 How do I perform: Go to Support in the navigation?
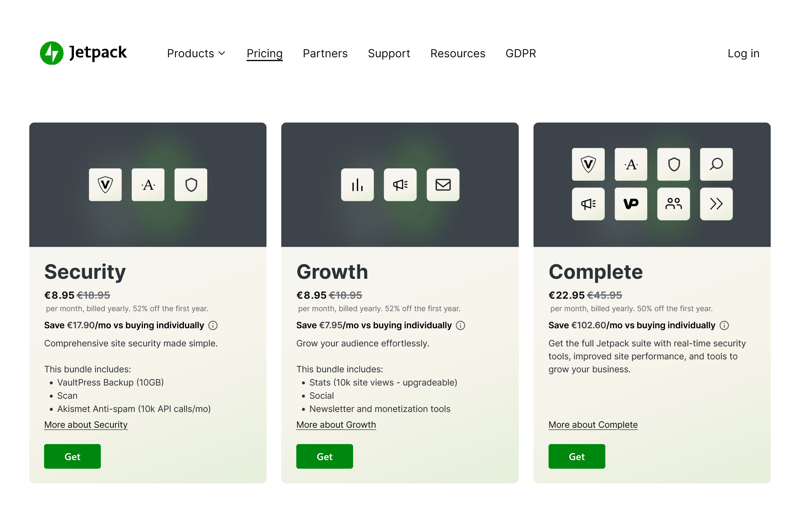click(388, 54)
